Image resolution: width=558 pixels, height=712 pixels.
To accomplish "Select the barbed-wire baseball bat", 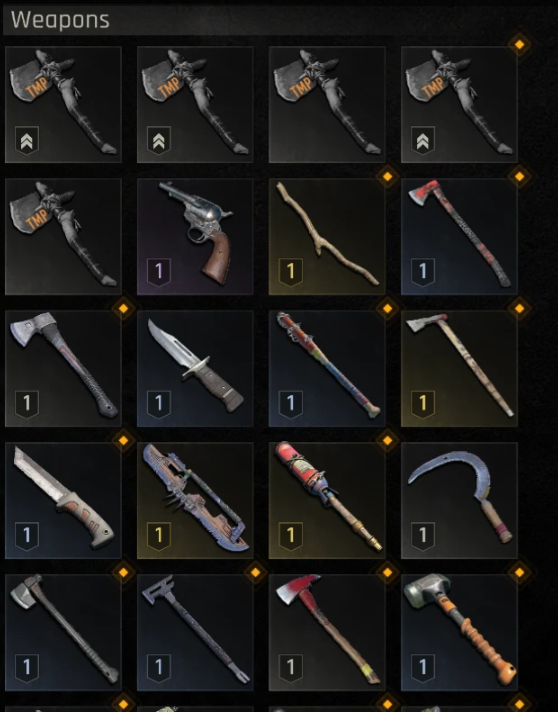I will click(327, 369).
